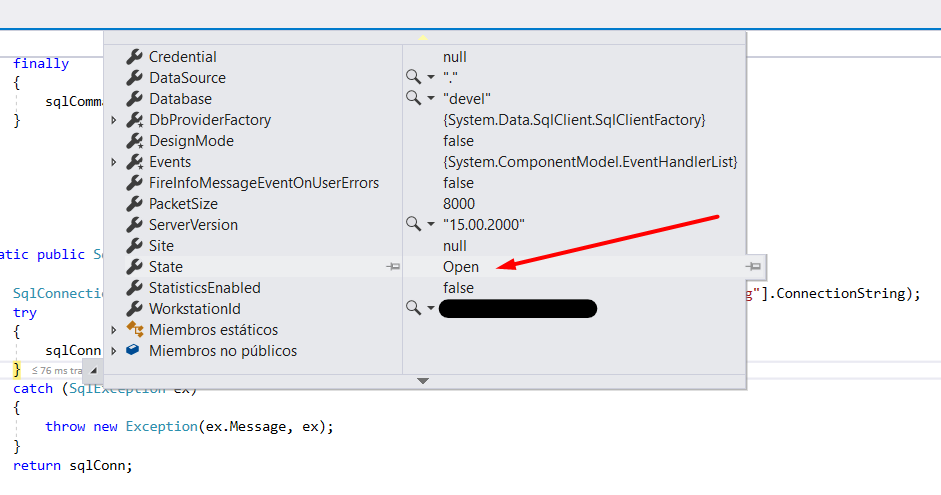Click the magnifier beside the redacted WorkstationId

click(x=413, y=308)
